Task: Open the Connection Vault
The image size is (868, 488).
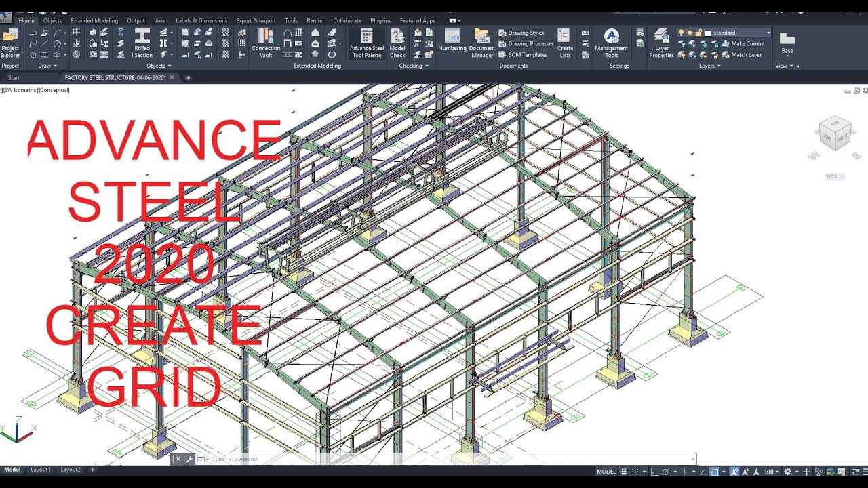Action: pyautogui.click(x=266, y=43)
